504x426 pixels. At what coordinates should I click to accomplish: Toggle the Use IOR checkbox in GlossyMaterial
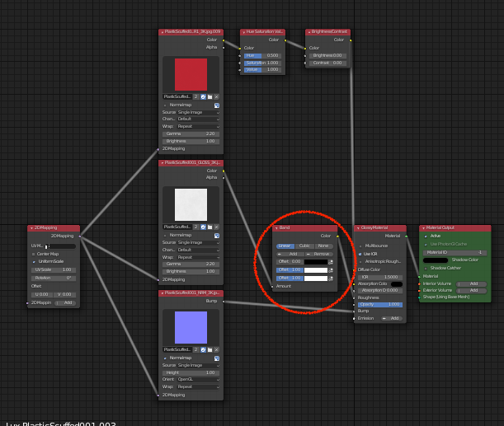(360, 254)
